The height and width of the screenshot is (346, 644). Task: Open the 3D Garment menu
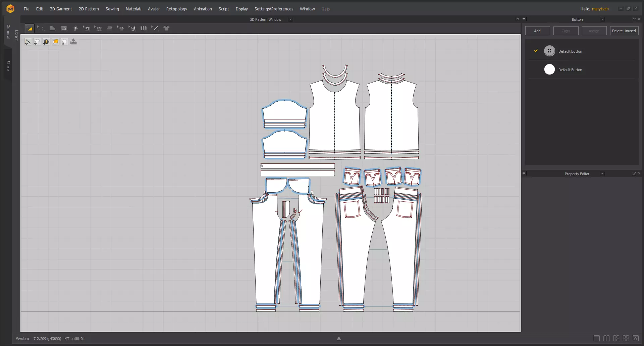coord(61,9)
